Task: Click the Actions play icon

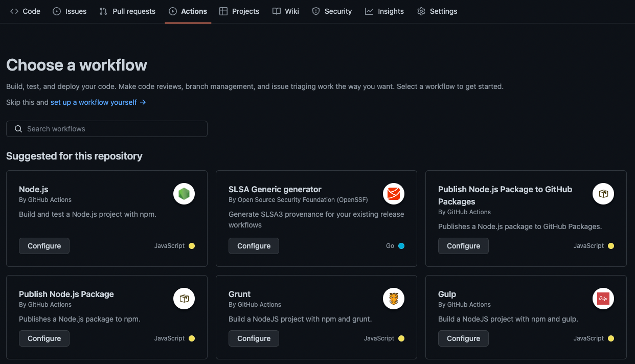Action: [173, 11]
